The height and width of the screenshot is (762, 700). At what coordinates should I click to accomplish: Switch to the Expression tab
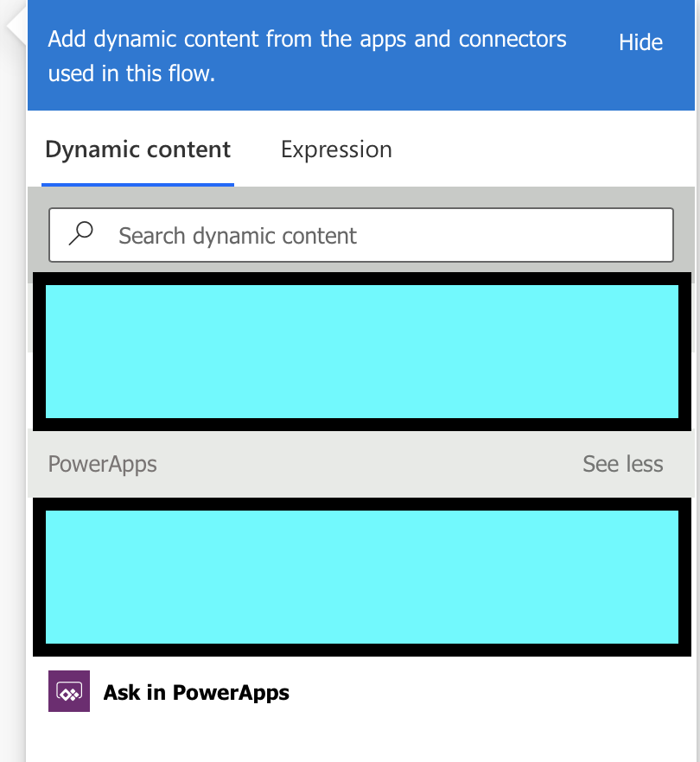point(336,149)
